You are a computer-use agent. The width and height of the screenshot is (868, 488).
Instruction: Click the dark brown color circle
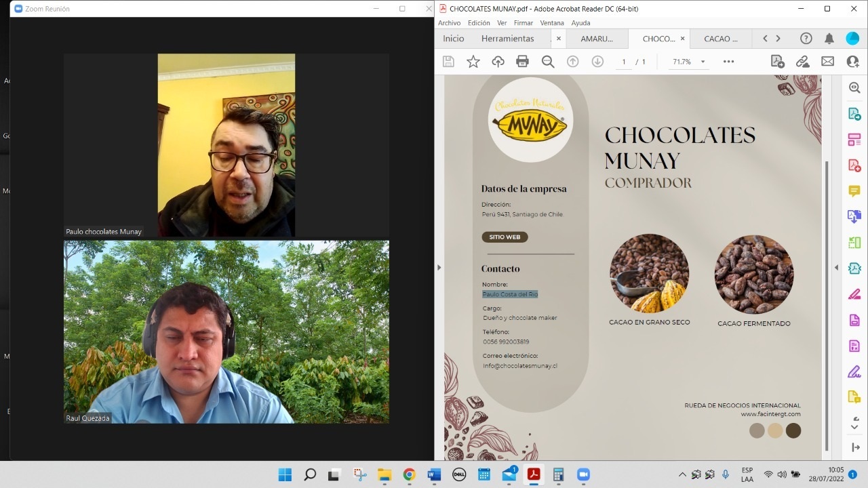793,430
